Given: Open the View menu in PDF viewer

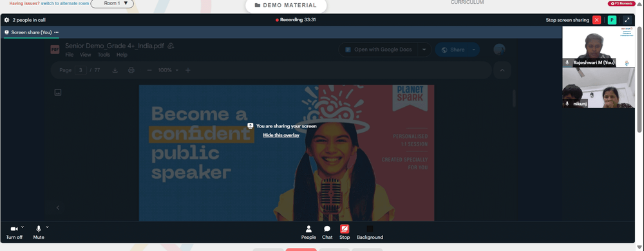Looking at the screenshot, I should 86,55.
